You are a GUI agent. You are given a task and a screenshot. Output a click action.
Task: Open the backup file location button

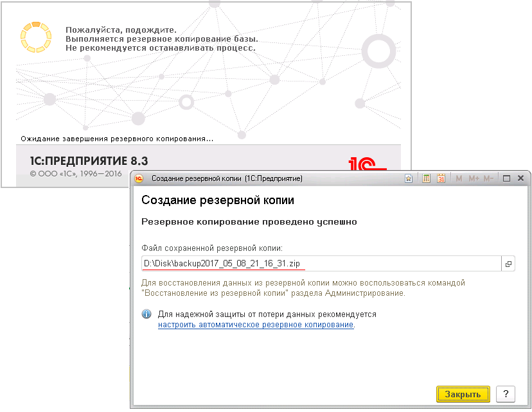[x=508, y=264]
